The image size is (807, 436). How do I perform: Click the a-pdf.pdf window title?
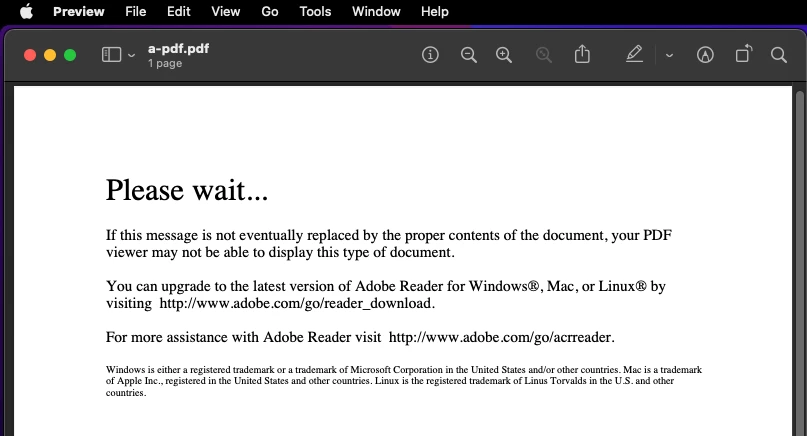tap(179, 49)
